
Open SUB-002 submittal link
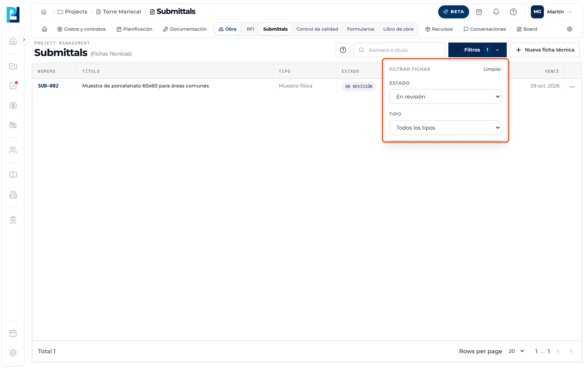click(48, 86)
